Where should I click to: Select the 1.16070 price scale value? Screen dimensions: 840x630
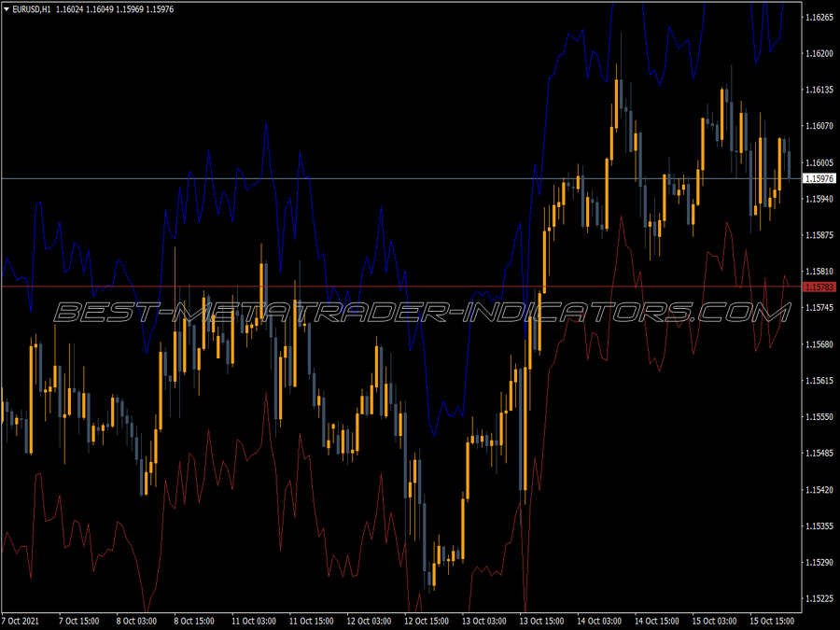[x=819, y=126]
